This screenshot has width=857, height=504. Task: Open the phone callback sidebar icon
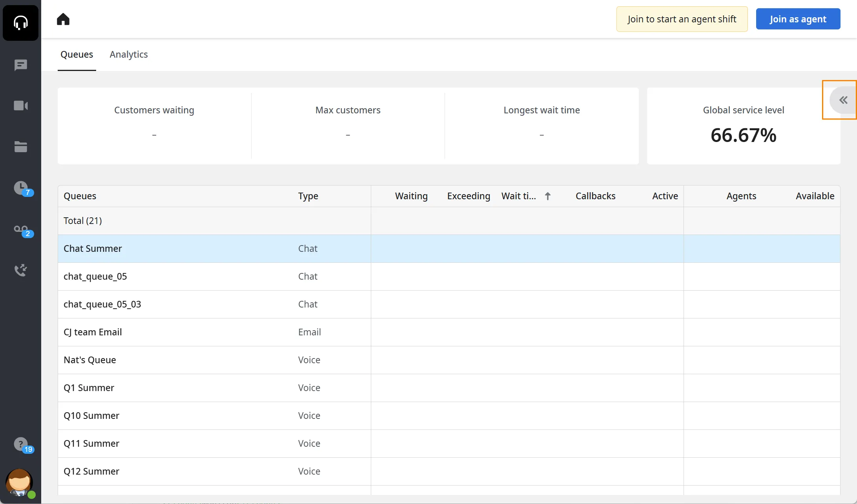[x=20, y=270]
